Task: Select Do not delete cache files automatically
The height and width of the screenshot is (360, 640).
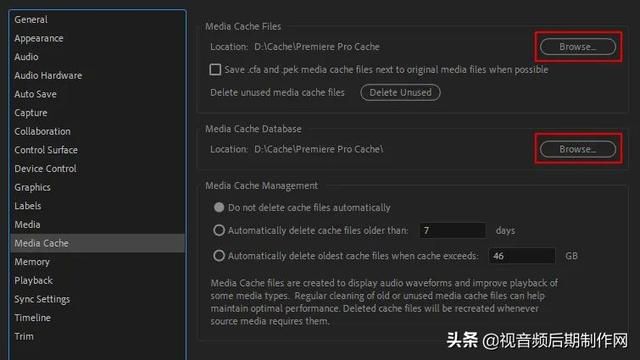Action: [219, 207]
